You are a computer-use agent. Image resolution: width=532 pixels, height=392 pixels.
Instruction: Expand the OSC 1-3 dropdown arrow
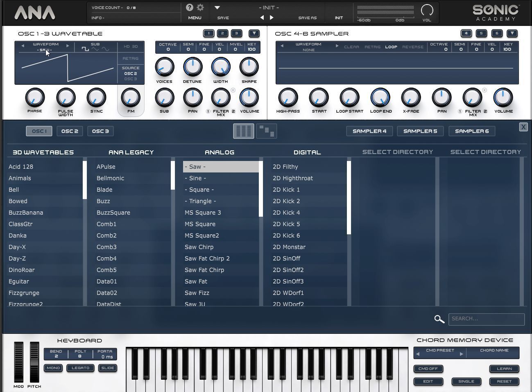[x=254, y=33]
